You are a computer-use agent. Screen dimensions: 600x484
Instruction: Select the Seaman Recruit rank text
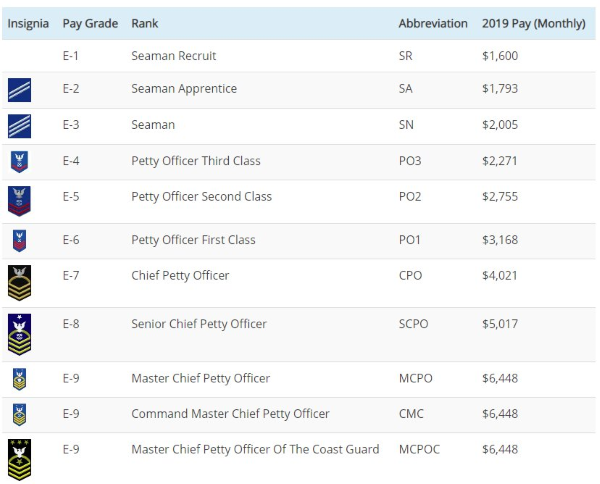coord(173,56)
